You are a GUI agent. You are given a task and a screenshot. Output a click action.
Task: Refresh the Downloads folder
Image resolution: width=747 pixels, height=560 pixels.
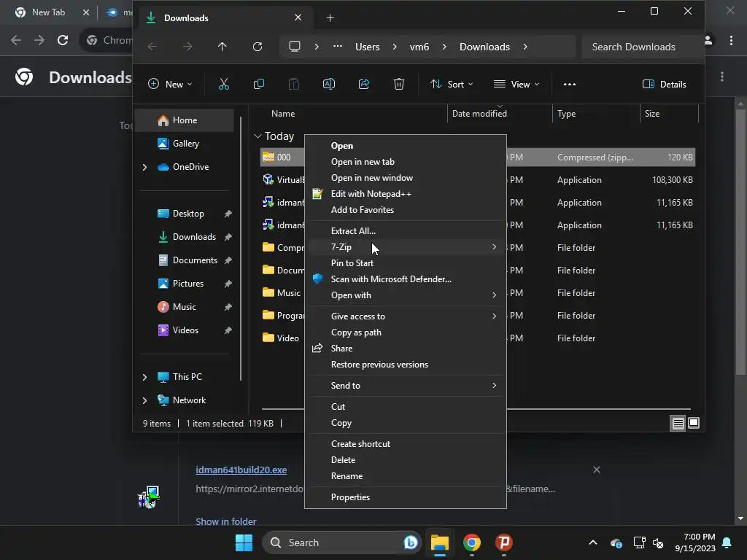(258, 47)
